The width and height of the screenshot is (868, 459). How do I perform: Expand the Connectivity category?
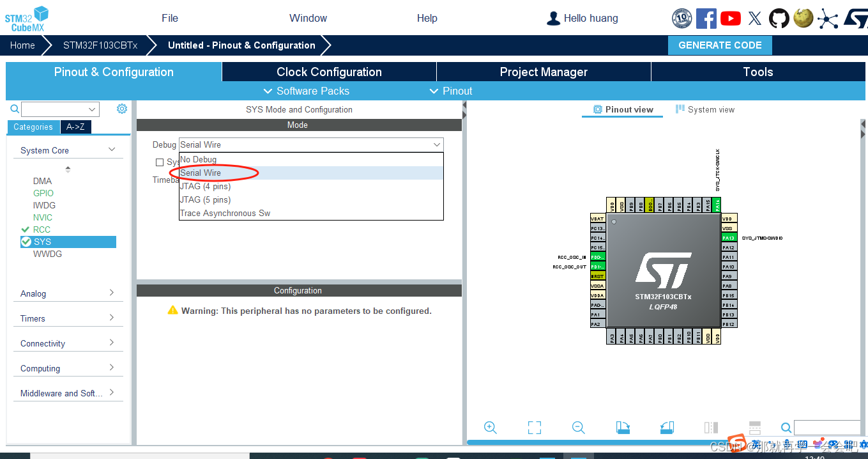68,343
